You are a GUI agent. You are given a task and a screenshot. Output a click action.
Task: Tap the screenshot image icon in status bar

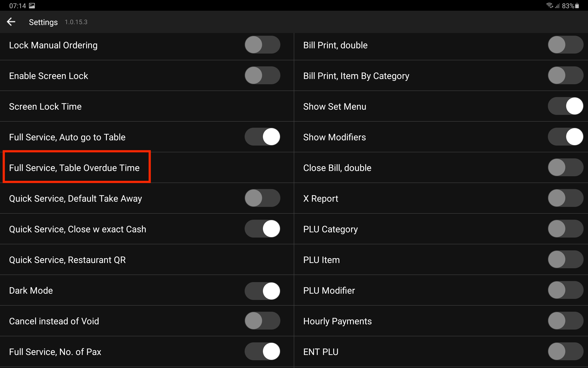tap(32, 6)
